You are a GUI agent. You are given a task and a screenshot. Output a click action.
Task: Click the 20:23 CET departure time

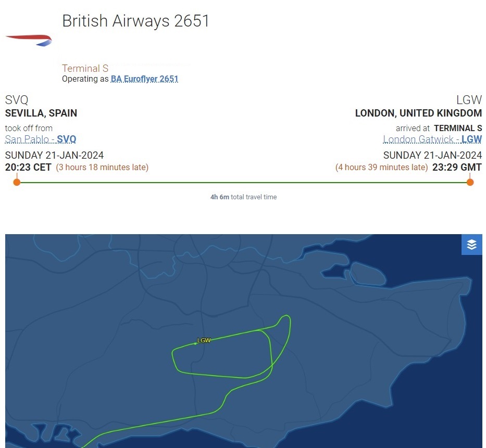coord(28,167)
